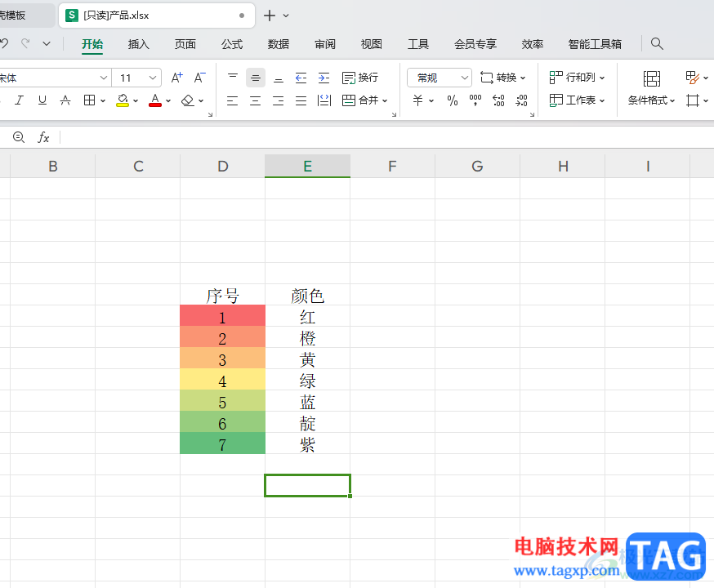Image resolution: width=714 pixels, height=588 pixels.
Task: Apply thousands separator format
Action: (x=475, y=100)
